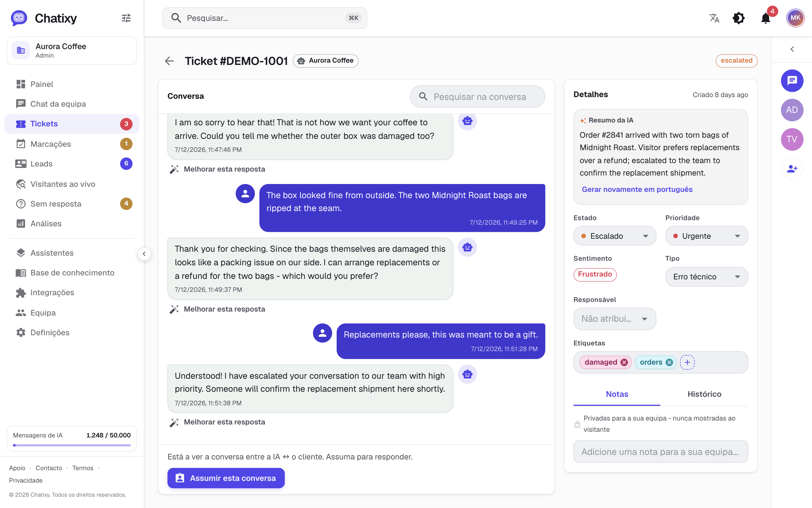Click bot avatar beside 'Understood!' message
Screen dimensions: 812x508
(x=467, y=374)
